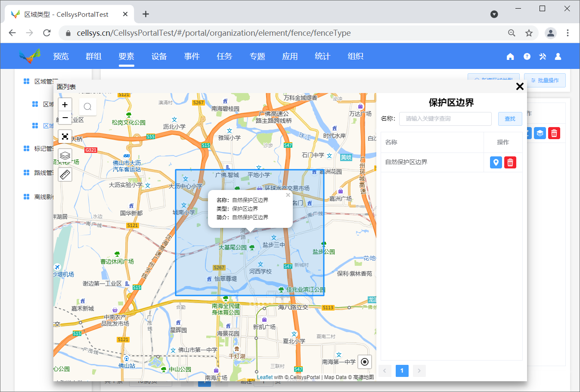Screen dimensions: 580x392
Task: Open the 事件 menu
Action: (x=192, y=56)
